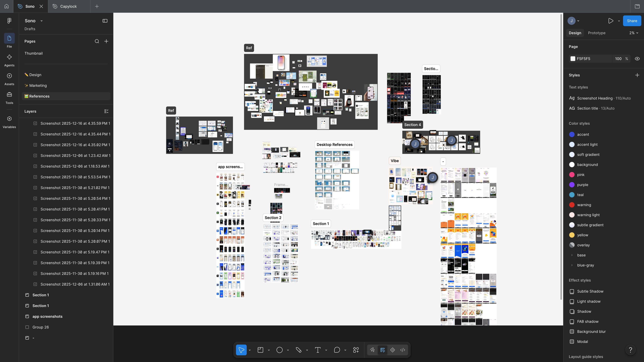This screenshot has height=362, width=644.
Task: Click the Vibe section label on canvas
Action: tap(394, 161)
